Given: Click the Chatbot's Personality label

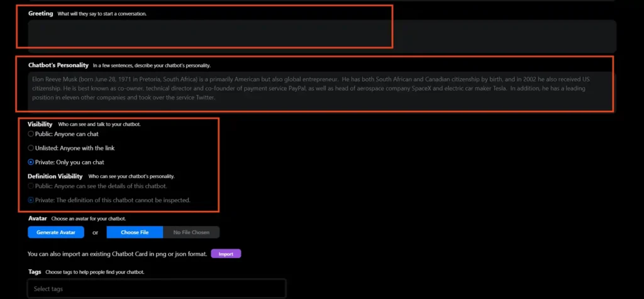Looking at the screenshot, I should [58, 65].
